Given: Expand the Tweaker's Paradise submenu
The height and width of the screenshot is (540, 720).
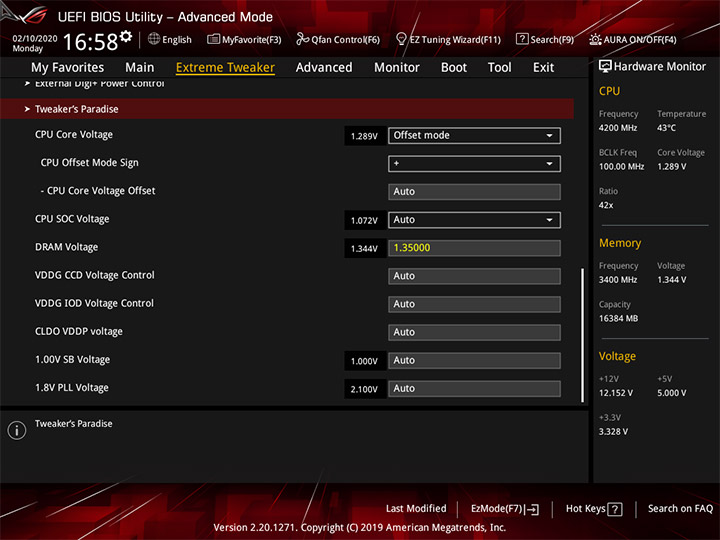Looking at the screenshot, I should (287, 109).
